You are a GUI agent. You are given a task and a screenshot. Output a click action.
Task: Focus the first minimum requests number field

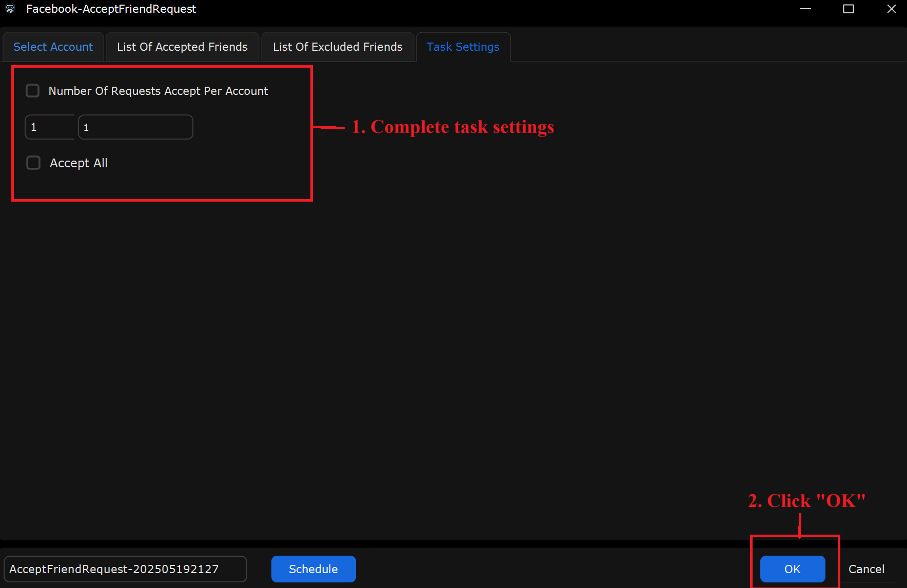[x=50, y=127]
